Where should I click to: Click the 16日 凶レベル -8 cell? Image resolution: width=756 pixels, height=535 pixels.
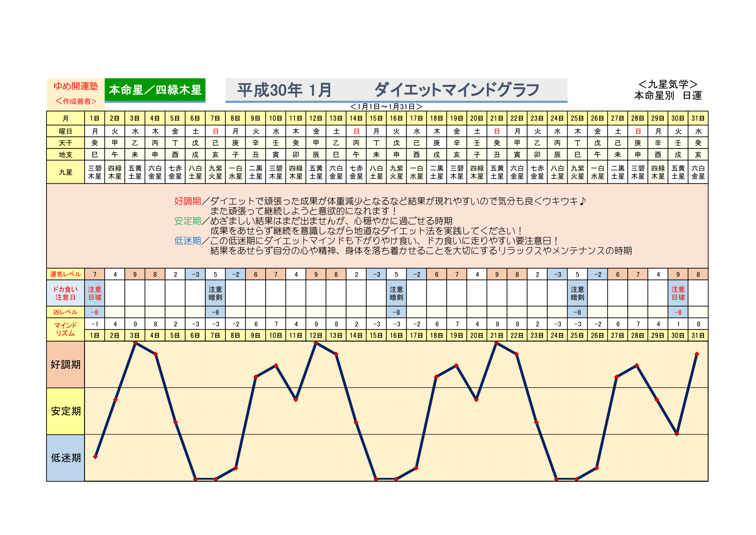point(397,312)
